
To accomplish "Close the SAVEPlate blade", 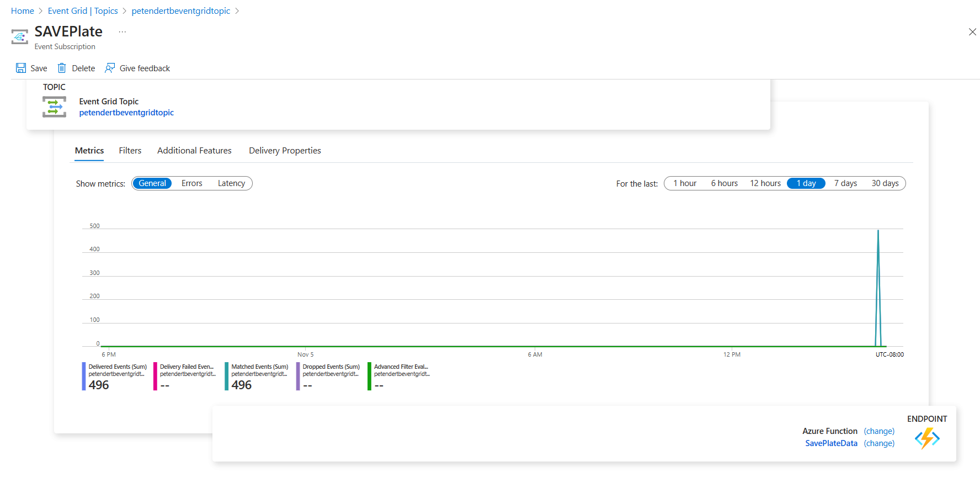I will coord(972,32).
